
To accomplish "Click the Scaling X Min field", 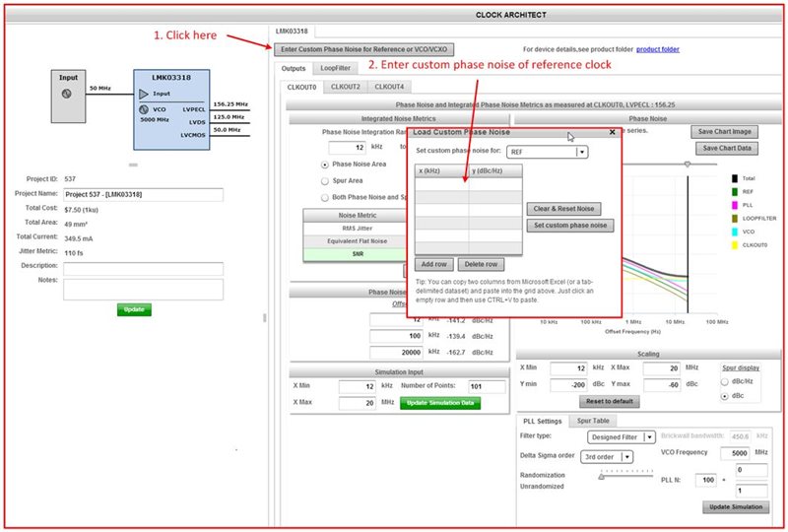I will pyautogui.click(x=568, y=368).
